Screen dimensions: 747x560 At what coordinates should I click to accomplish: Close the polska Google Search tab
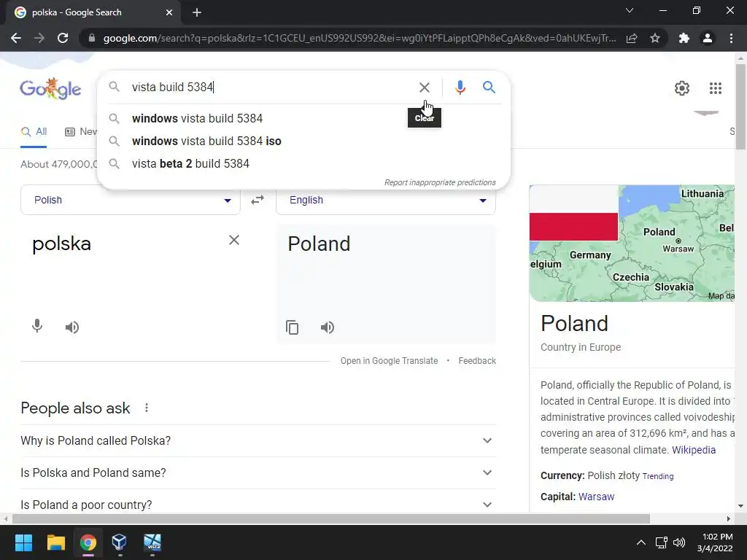[x=169, y=12]
